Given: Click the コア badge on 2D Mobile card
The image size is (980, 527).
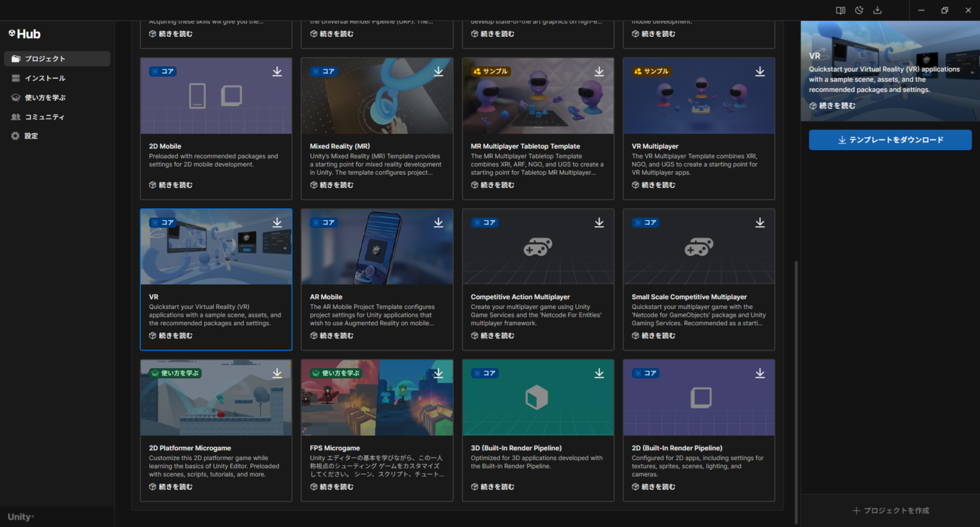Looking at the screenshot, I should tap(163, 72).
